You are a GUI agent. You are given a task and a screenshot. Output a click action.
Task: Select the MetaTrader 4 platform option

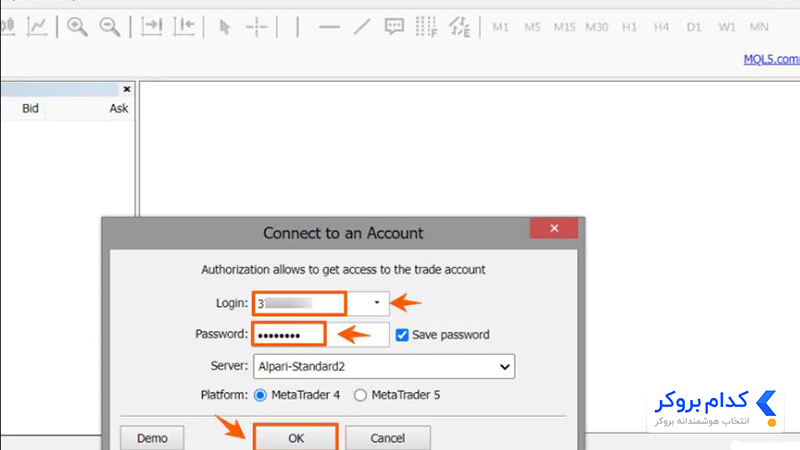click(260, 395)
